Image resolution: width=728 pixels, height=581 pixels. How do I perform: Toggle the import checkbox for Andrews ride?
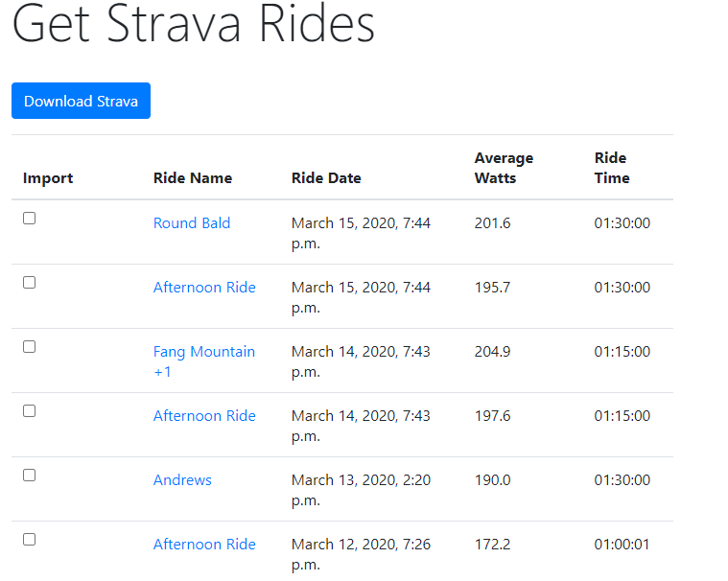[x=30, y=476]
